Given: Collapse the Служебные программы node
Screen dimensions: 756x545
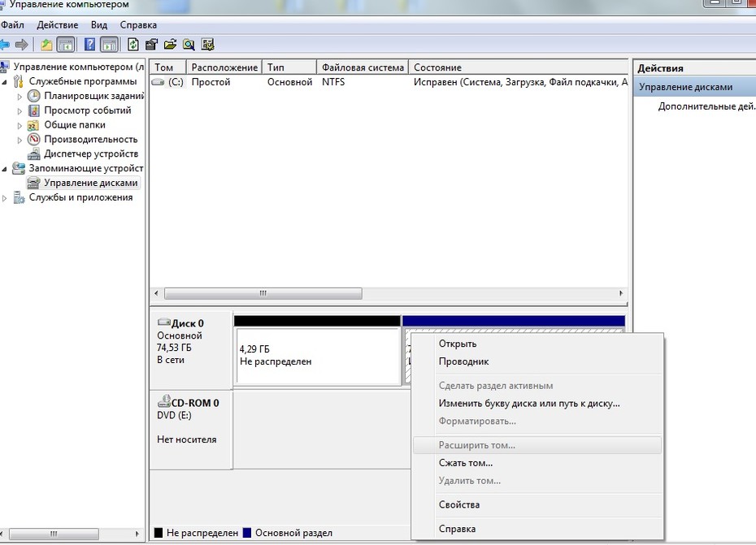Looking at the screenshot, I should 4,82.
